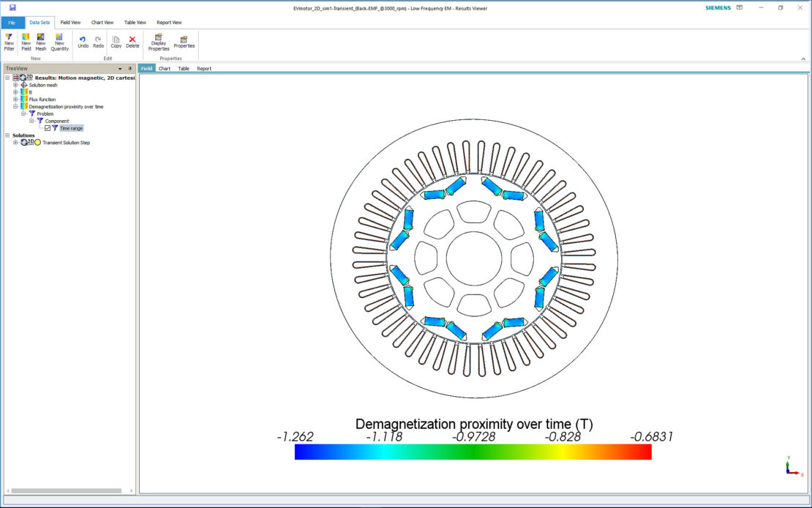Click the Redo icon
Viewport: 812px width, 508px height.
pos(98,42)
